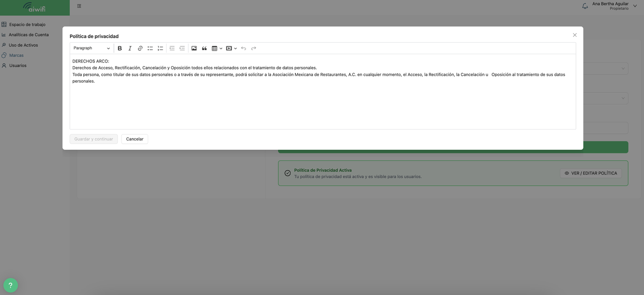Insert a link using link icon
Screen dimensions: 644x295
140,48
